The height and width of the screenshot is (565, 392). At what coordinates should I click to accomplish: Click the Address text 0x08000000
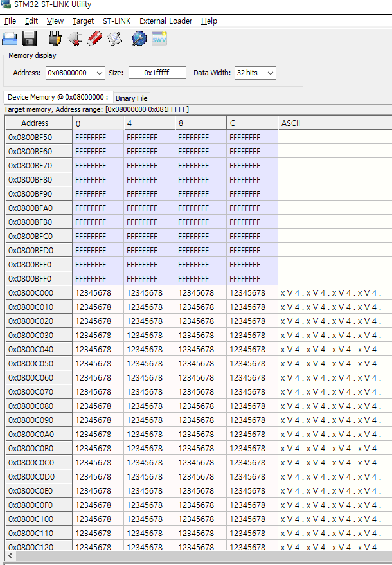click(67, 73)
